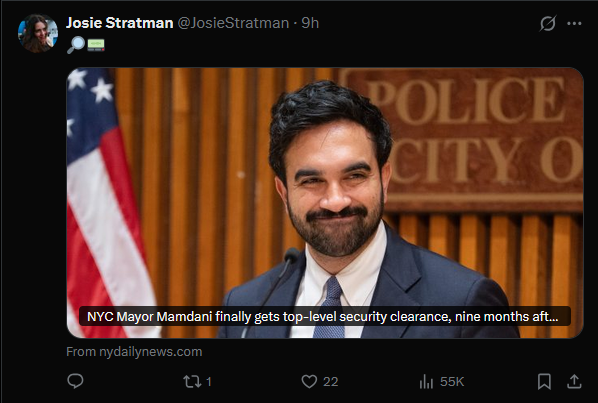
Task: Reply using the speech bubble icon
Action: coord(75,381)
